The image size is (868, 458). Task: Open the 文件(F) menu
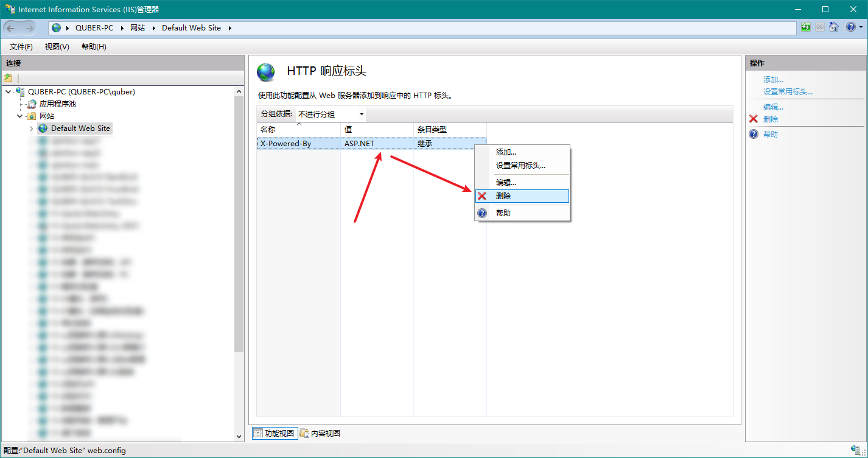click(21, 47)
